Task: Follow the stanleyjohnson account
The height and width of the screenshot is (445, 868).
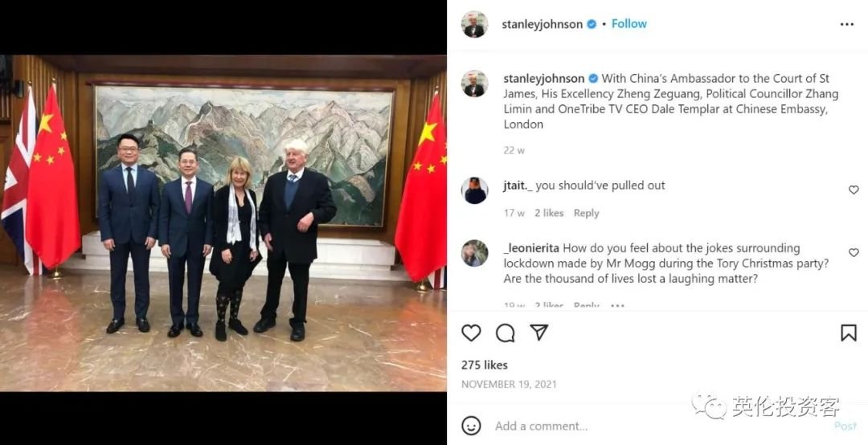Action: 628,24
